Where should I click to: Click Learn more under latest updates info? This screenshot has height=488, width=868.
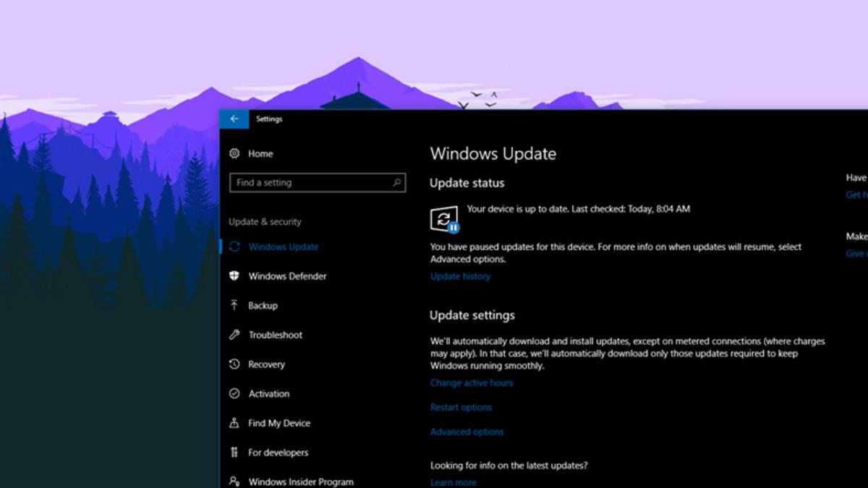click(x=454, y=482)
